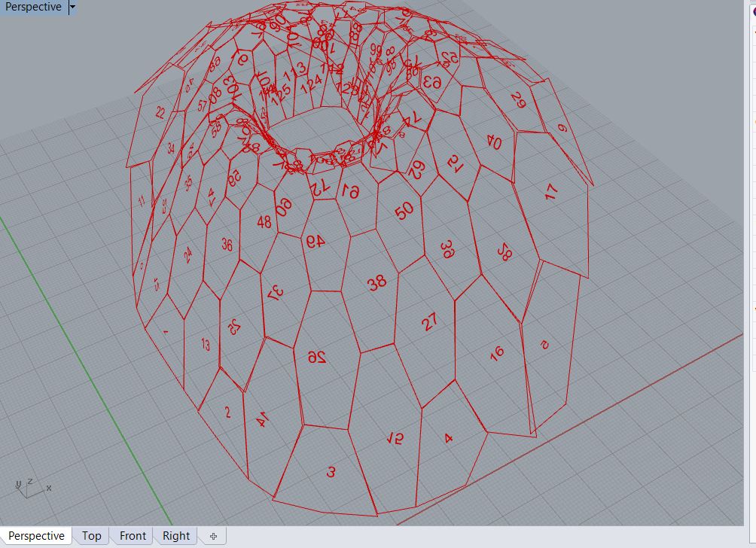Switch to the Front viewport tab

click(133, 536)
